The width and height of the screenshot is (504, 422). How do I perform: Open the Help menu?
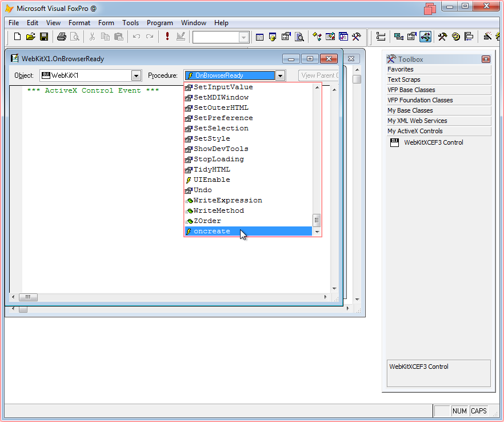click(221, 23)
